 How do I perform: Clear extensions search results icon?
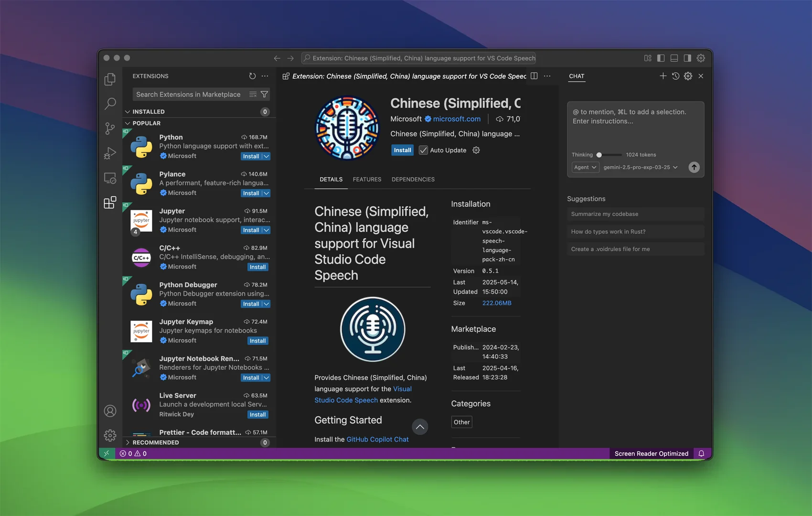point(253,95)
